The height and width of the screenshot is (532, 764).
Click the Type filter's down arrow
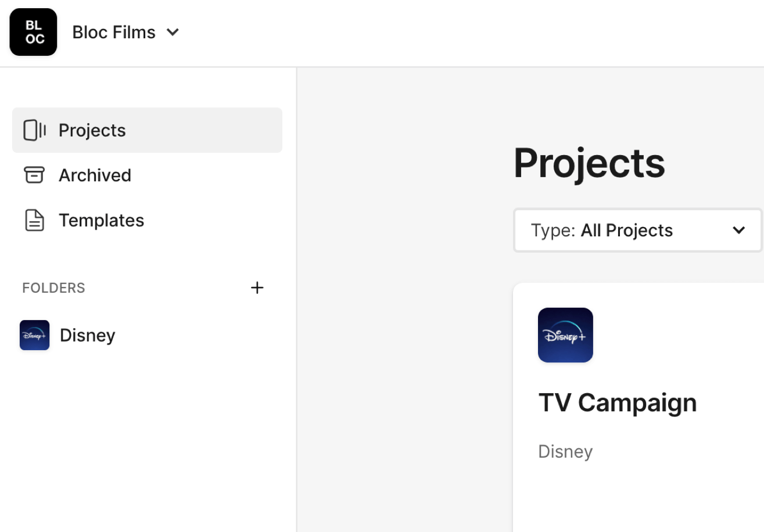(739, 231)
